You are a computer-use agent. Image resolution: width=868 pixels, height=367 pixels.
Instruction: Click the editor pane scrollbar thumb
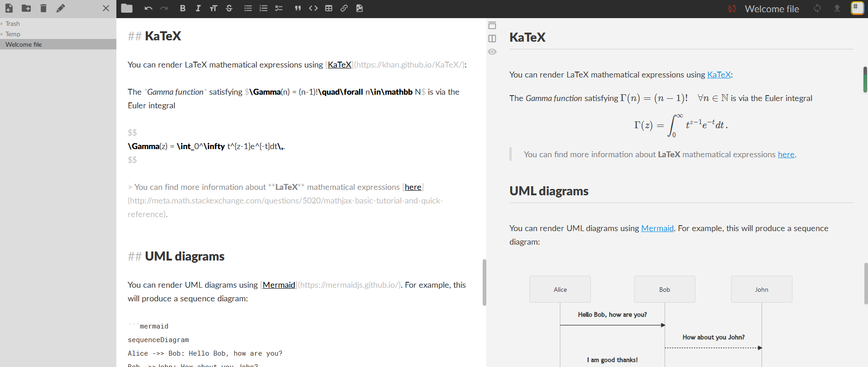(484, 282)
